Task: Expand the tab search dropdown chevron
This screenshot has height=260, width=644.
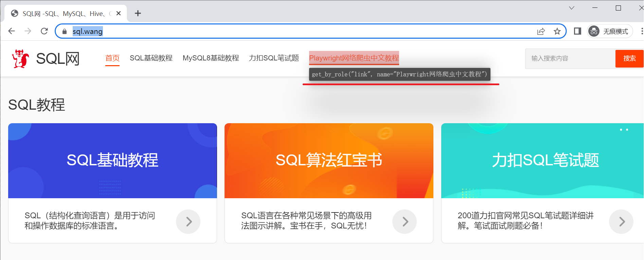Action: (x=572, y=8)
